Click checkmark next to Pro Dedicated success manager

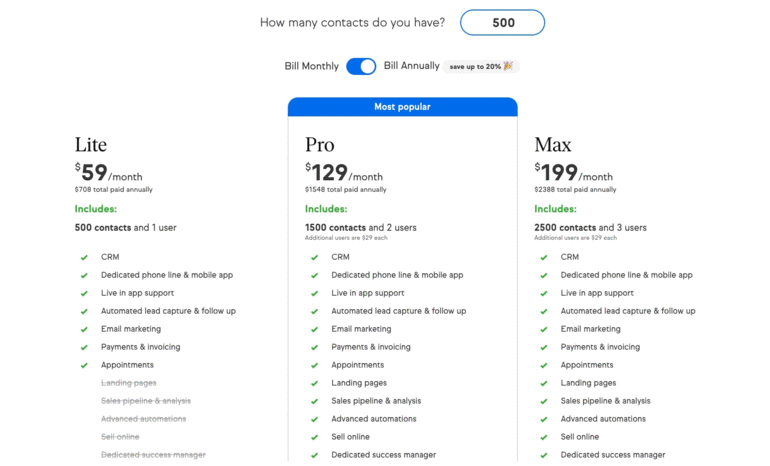click(x=314, y=455)
